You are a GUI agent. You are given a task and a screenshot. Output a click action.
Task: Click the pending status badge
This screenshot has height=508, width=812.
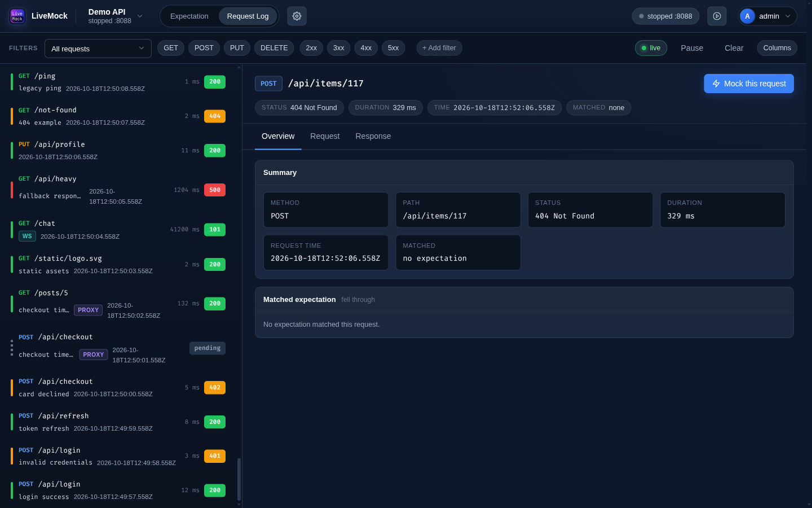(x=208, y=348)
